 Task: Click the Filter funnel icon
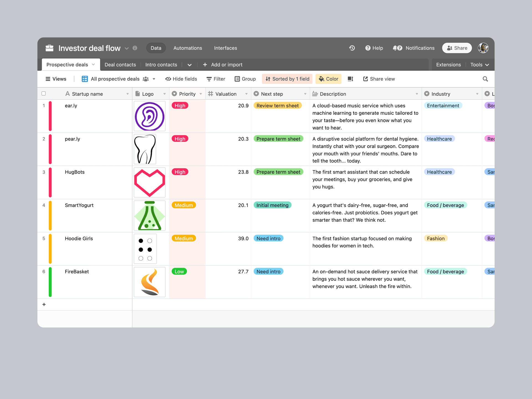click(209, 79)
